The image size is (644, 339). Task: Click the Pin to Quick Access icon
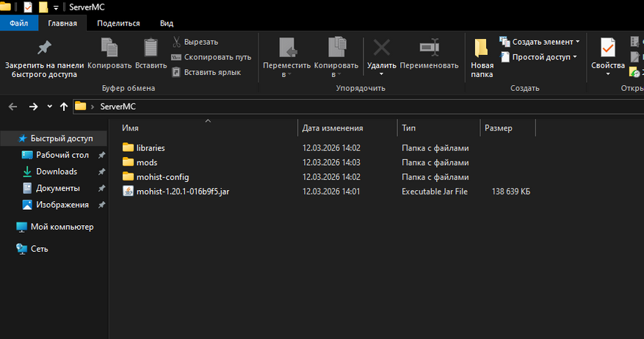point(44,48)
